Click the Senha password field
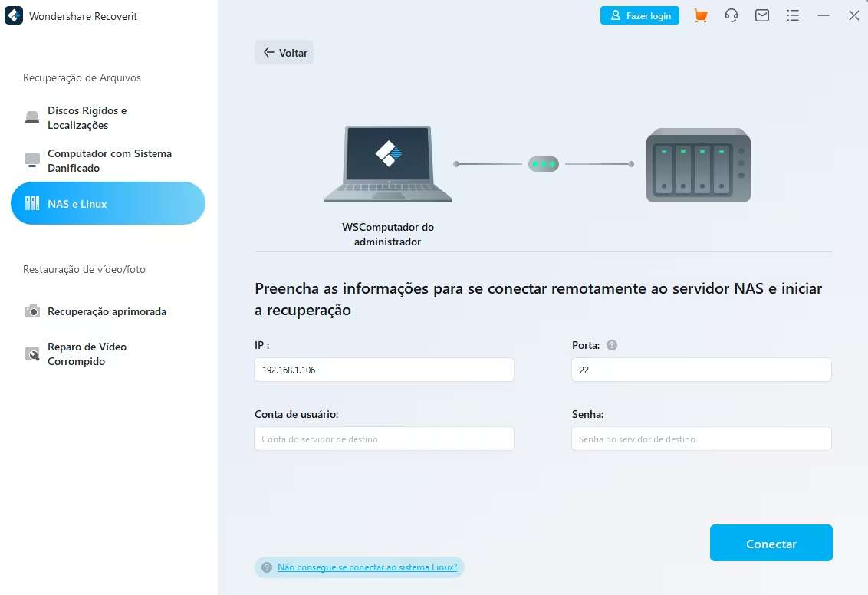This screenshot has height=595, width=868. point(701,439)
